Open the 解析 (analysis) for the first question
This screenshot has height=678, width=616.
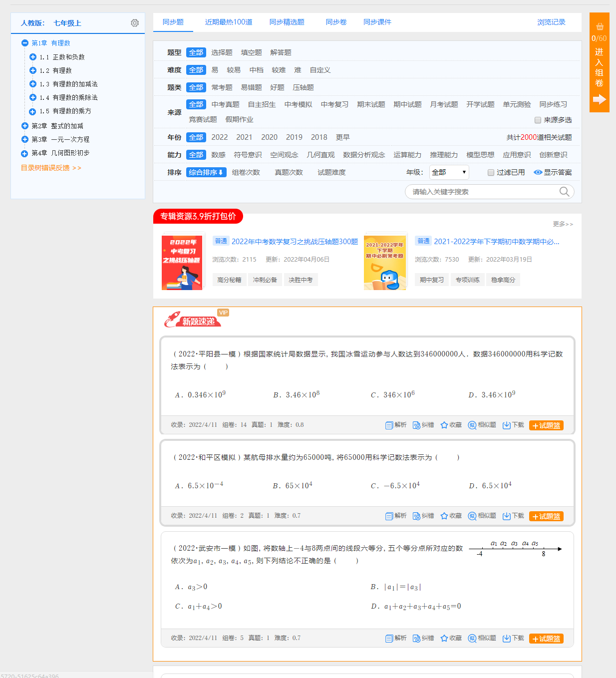(396, 425)
